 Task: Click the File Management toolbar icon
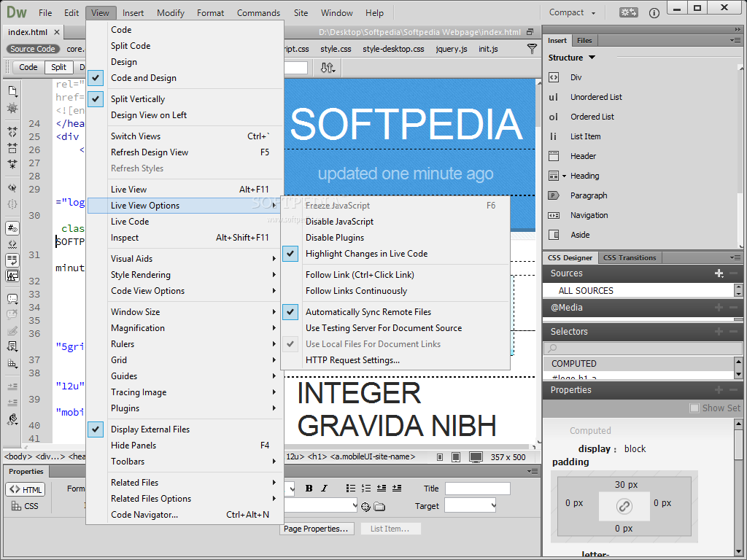[x=328, y=68]
